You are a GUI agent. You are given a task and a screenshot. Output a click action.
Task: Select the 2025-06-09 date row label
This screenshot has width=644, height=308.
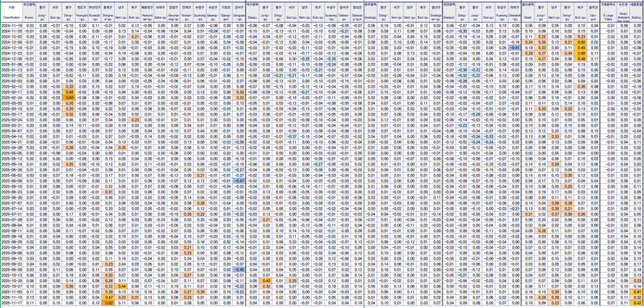click(11, 180)
